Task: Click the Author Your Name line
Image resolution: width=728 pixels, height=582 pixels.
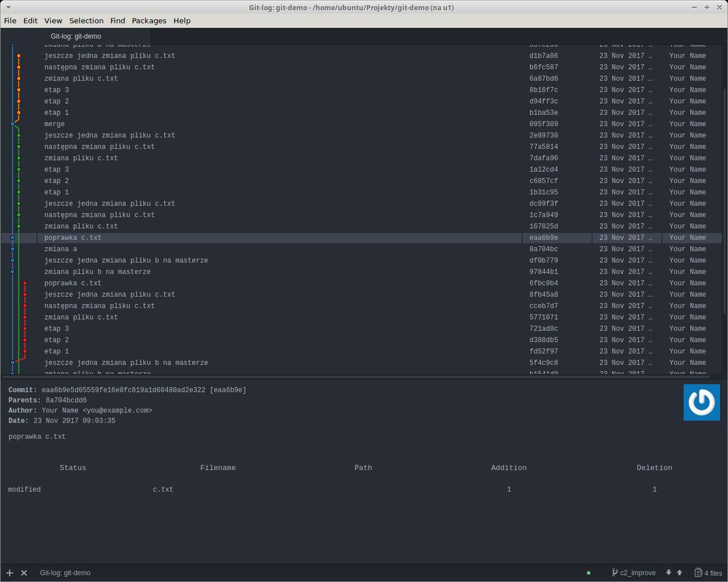Action: coord(80,410)
